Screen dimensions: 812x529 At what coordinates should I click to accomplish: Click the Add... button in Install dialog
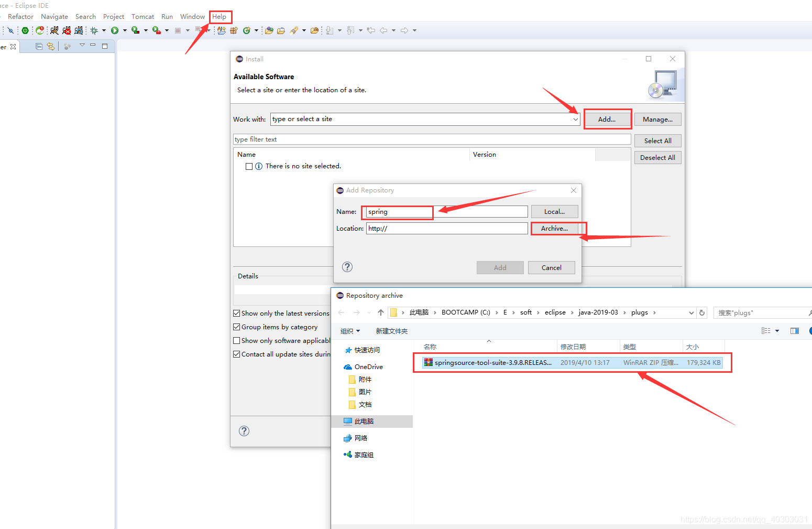[x=607, y=119]
